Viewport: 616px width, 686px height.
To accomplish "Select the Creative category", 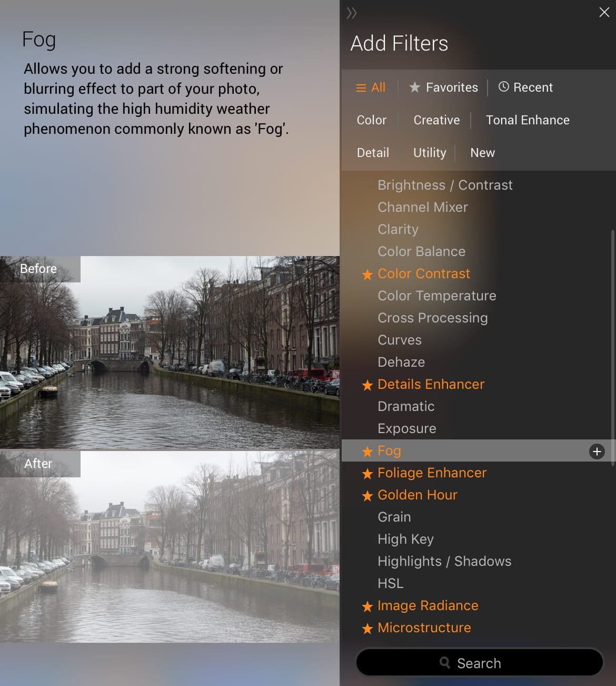I will pos(436,120).
